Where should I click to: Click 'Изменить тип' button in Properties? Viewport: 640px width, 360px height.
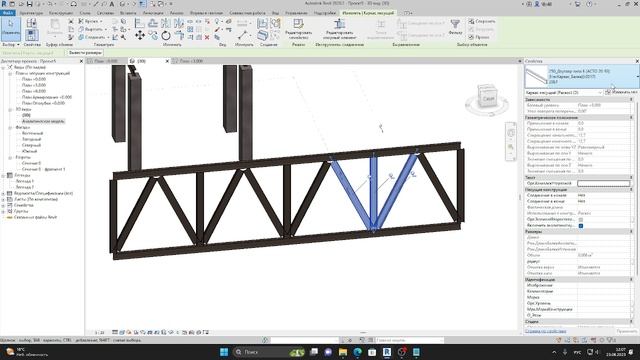pos(622,93)
